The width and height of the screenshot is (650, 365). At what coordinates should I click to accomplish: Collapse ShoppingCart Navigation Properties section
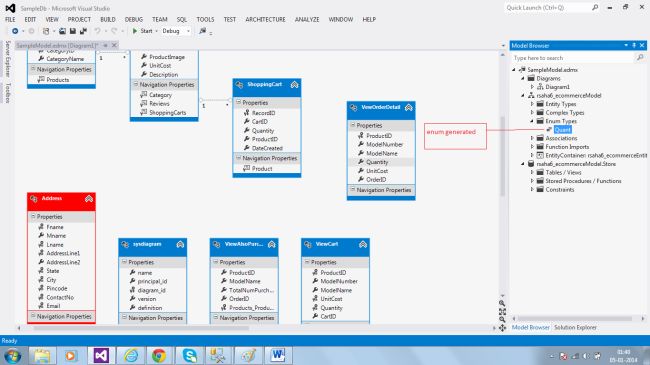click(238, 158)
